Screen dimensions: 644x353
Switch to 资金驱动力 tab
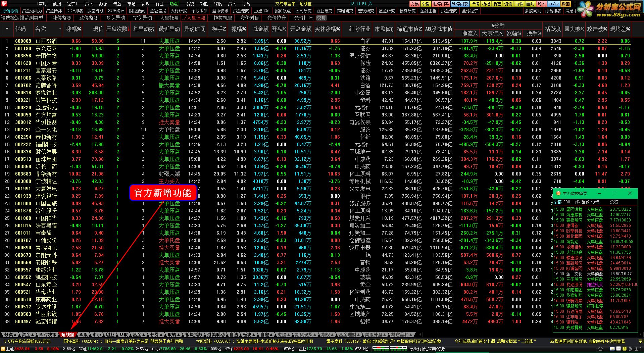click(32, 11)
